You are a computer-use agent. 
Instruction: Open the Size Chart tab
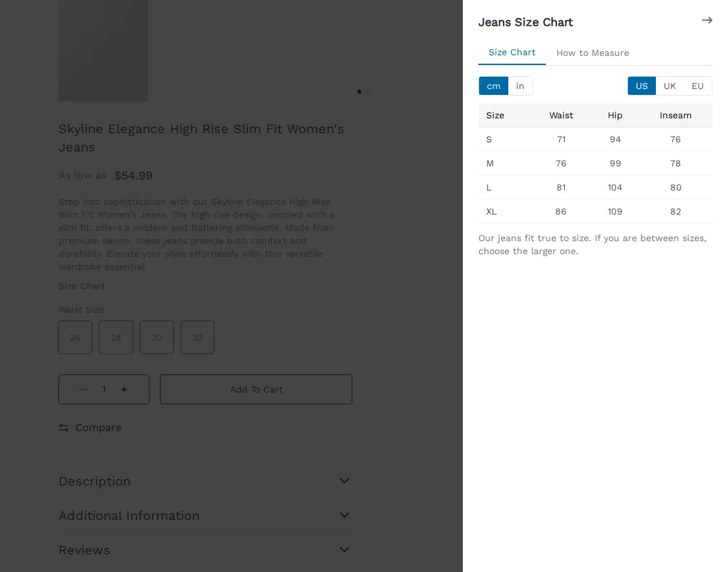click(512, 53)
